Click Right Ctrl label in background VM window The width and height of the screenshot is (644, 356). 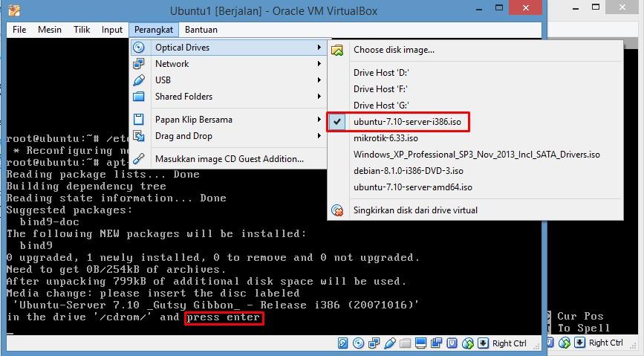click(606, 343)
